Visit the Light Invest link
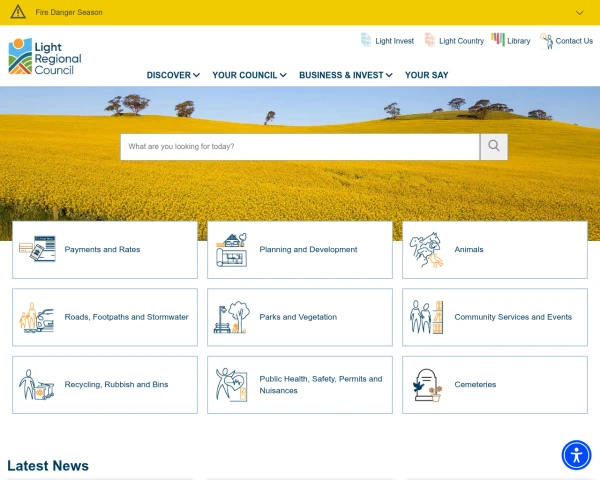Screen dimensions: 600x480 (x=387, y=41)
